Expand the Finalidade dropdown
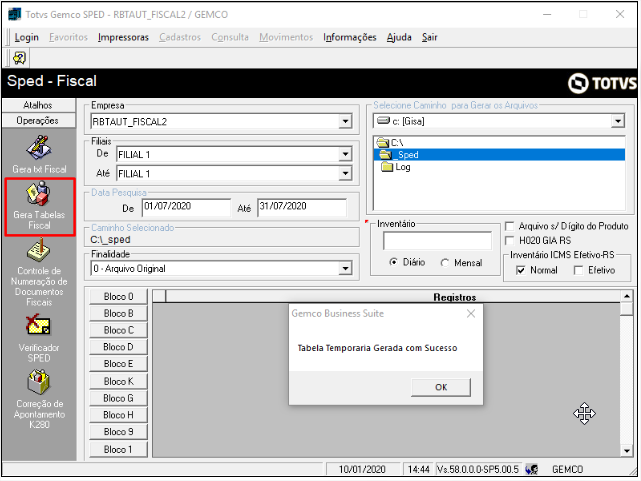Image resolution: width=641 pixels, height=481 pixels. (345, 268)
